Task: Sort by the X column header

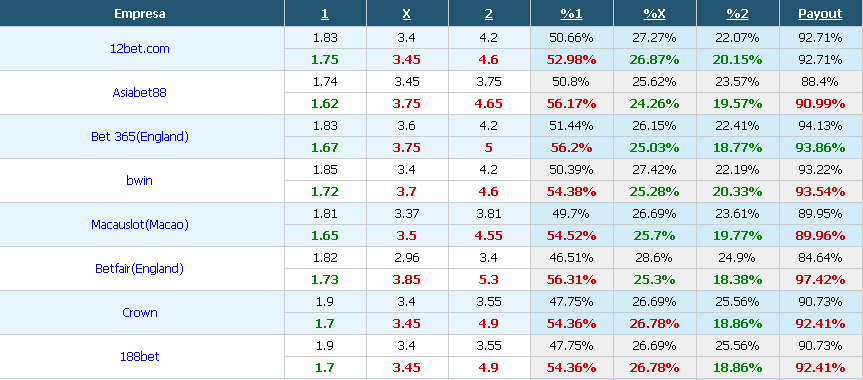Action: tap(406, 14)
